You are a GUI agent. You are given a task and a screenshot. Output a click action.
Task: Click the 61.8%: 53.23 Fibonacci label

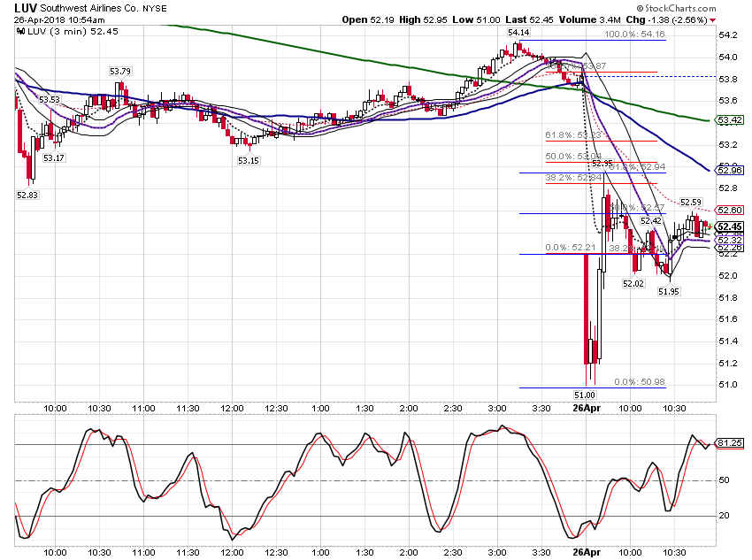click(x=573, y=135)
